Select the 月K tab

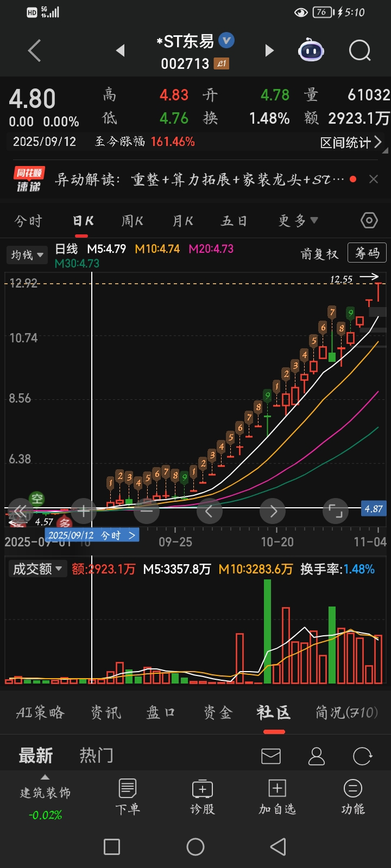(183, 221)
